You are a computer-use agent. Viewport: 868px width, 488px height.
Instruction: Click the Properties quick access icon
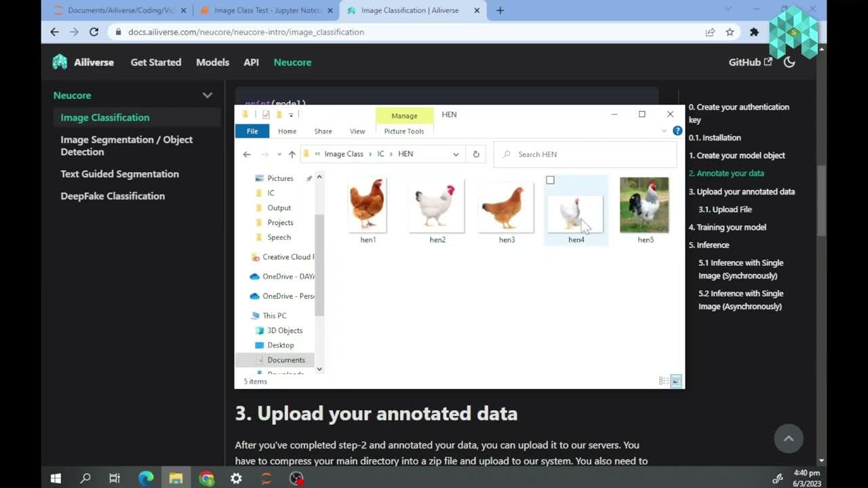pyautogui.click(x=266, y=115)
